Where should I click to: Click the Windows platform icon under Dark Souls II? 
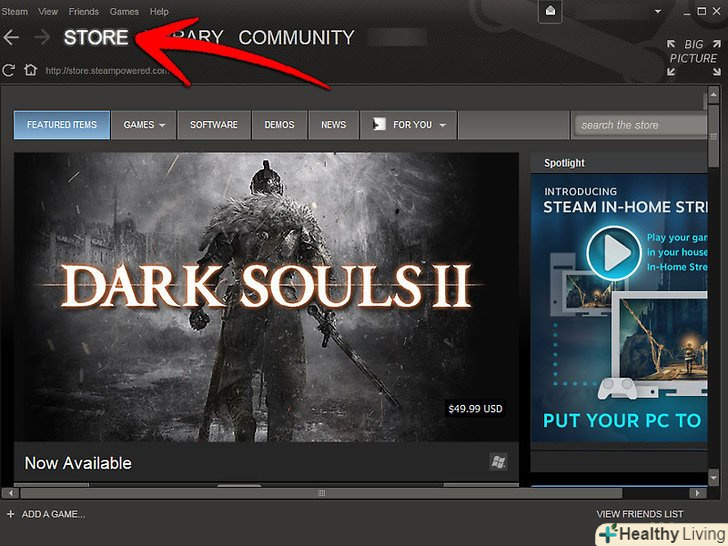tap(499, 462)
